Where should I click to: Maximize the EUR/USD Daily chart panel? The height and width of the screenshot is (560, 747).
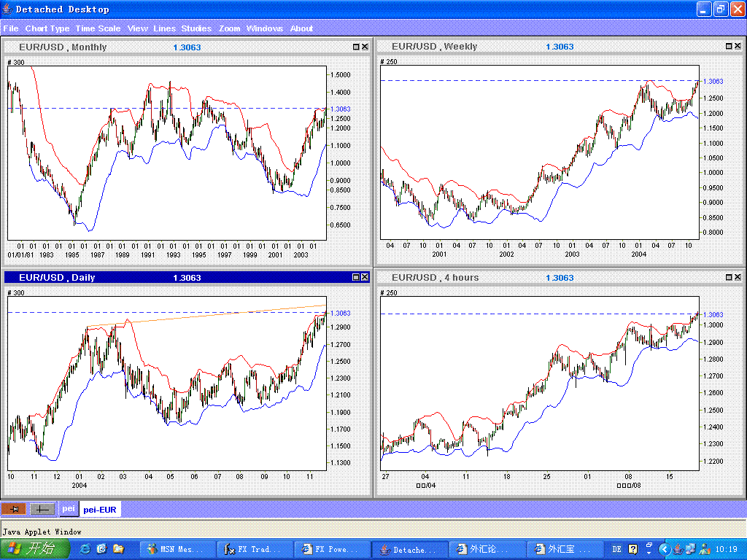356,277
